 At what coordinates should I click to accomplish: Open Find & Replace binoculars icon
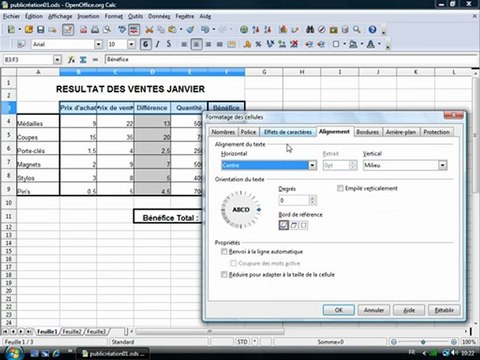[x=310, y=30]
